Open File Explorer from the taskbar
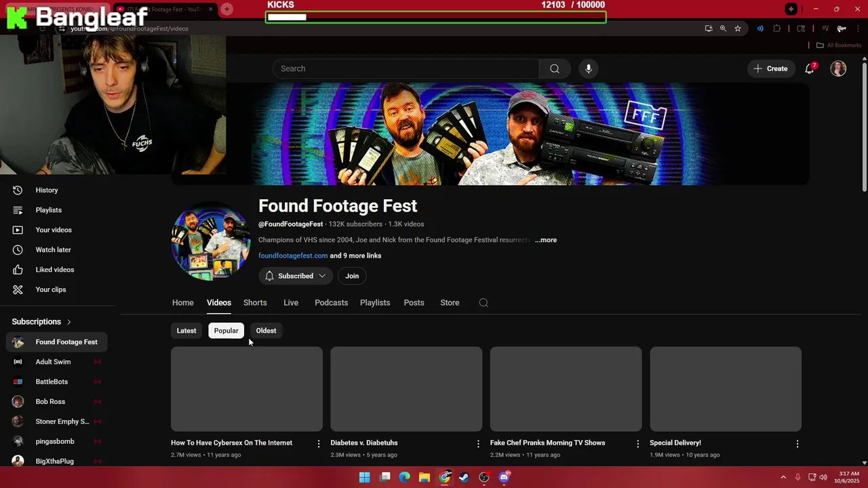 pyautogui.click(x=425, y=477)
